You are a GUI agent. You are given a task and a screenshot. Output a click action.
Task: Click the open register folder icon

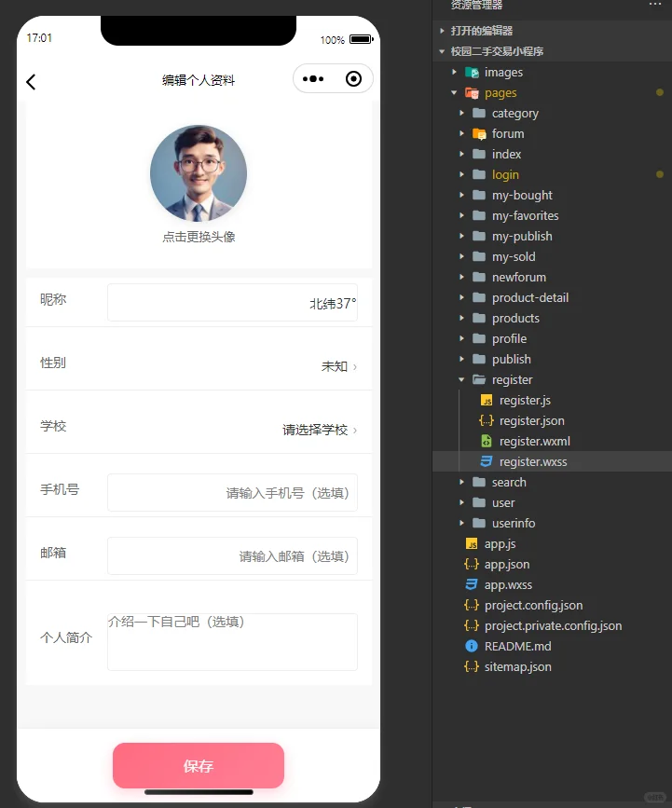pos(479,380)
